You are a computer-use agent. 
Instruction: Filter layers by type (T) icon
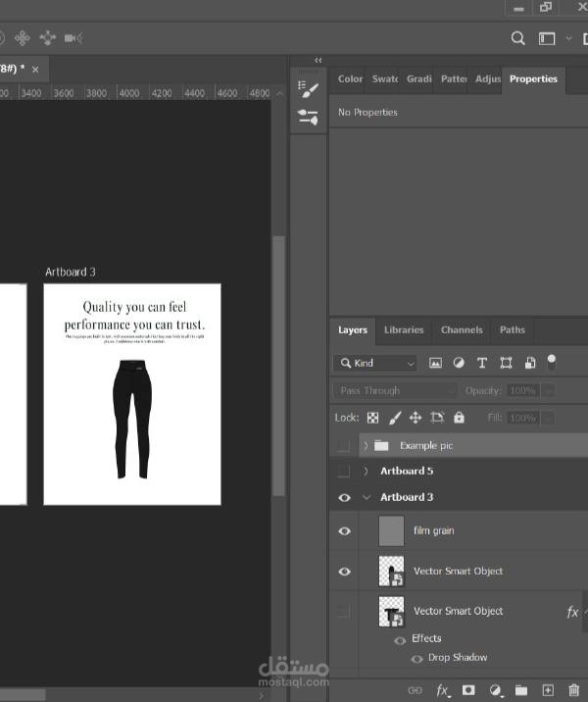coord(482,363)
